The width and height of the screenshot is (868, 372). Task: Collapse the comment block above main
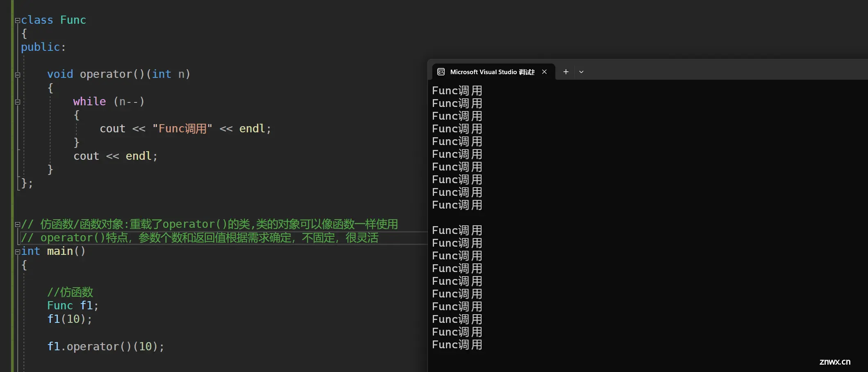[17, 225]
